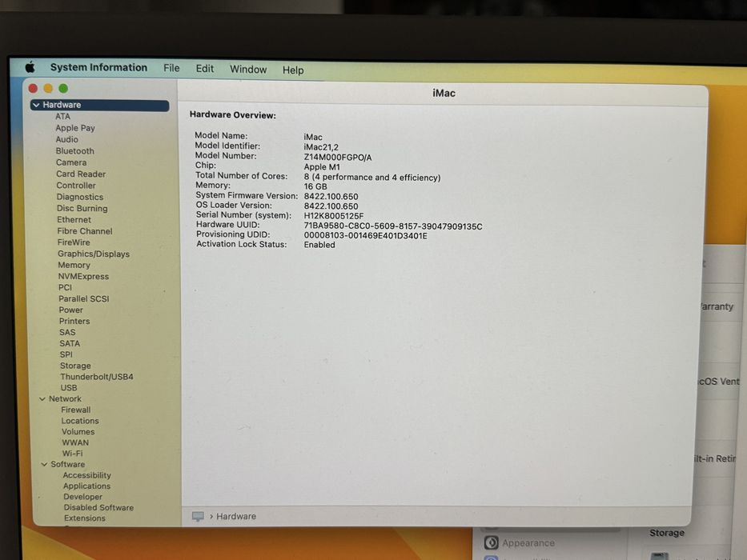Screen dimensions: 747x560
Task: Click Appearance icon in background Settings window
Action: [x=491, y=543]
